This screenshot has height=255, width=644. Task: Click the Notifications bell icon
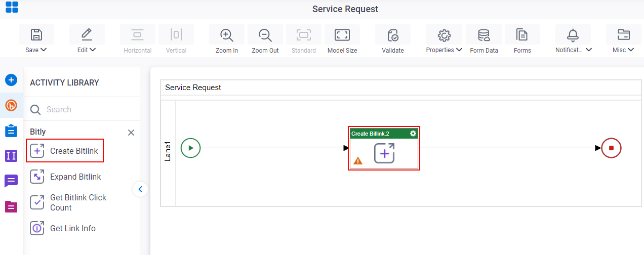coord(573,34)
